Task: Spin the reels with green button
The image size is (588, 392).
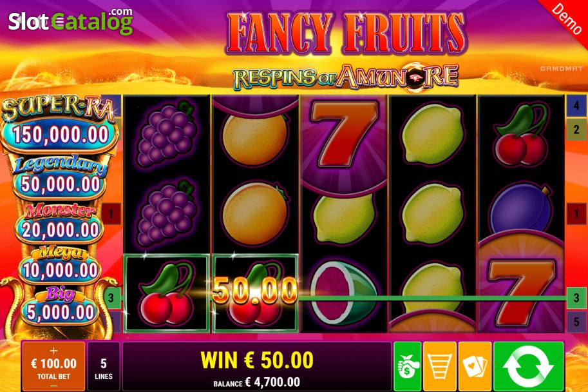Action: coord(528,366)
